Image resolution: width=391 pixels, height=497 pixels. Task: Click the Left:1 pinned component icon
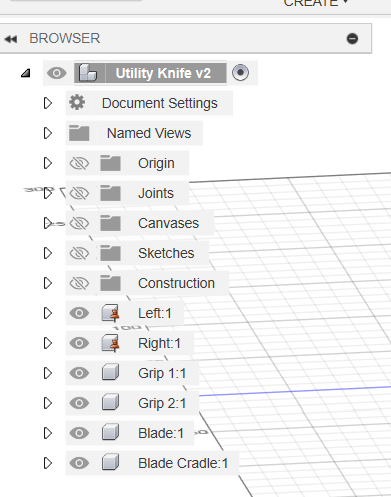pyautogui.click(x=111, y=313)
